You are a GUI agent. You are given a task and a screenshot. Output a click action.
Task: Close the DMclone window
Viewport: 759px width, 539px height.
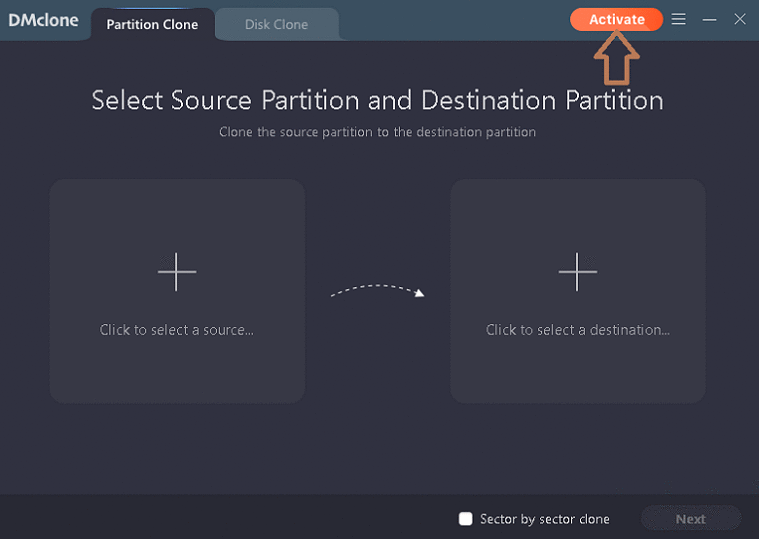click(x=740, y=19)
